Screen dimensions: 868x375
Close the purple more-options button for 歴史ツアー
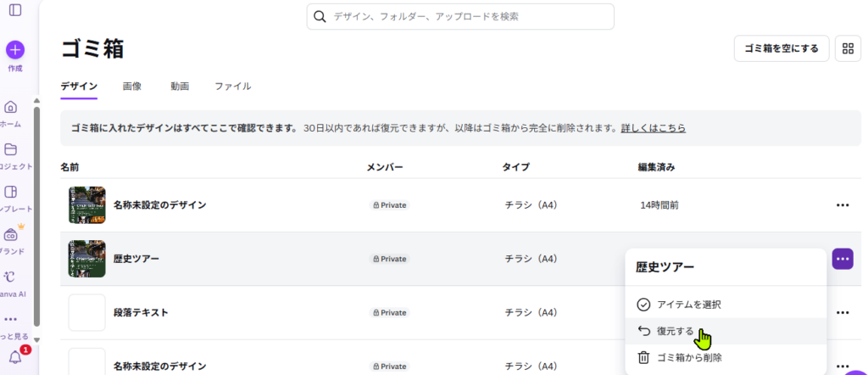pyautogui.click(x=843, y=259)
